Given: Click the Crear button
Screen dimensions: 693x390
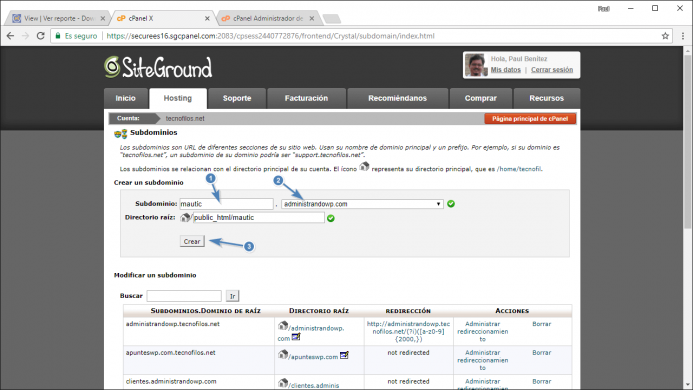Looking at the screenshot, I should [x=192, y=241].
